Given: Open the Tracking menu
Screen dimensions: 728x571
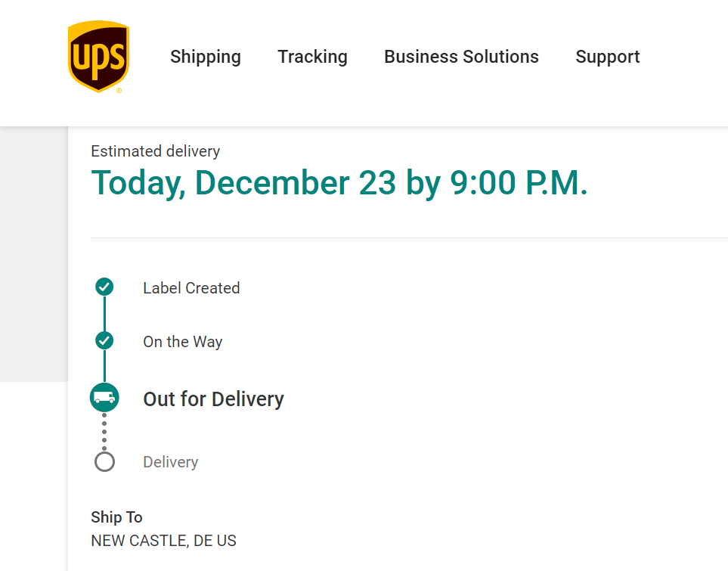Looking at the screenshot, I should (x=312, y=57).
